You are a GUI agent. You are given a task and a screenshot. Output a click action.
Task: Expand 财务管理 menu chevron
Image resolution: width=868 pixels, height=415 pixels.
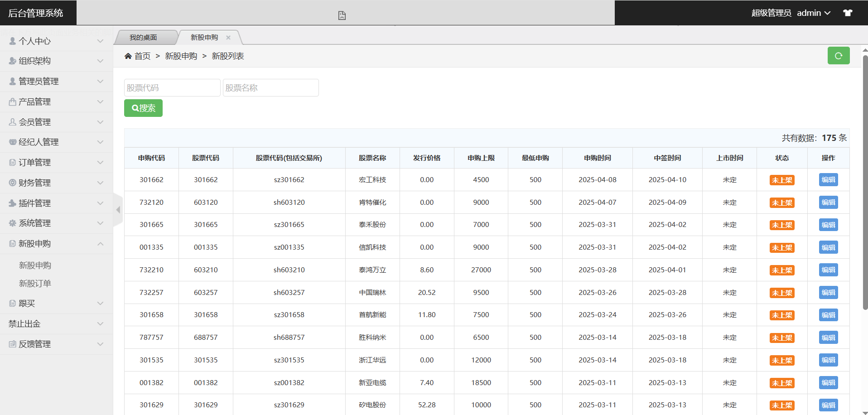[100, 183]
